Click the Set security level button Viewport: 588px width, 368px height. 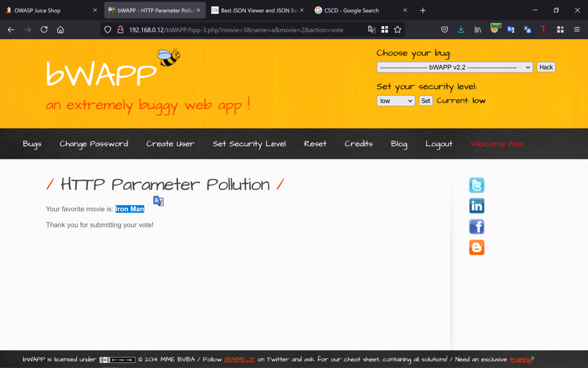[426, 101]
